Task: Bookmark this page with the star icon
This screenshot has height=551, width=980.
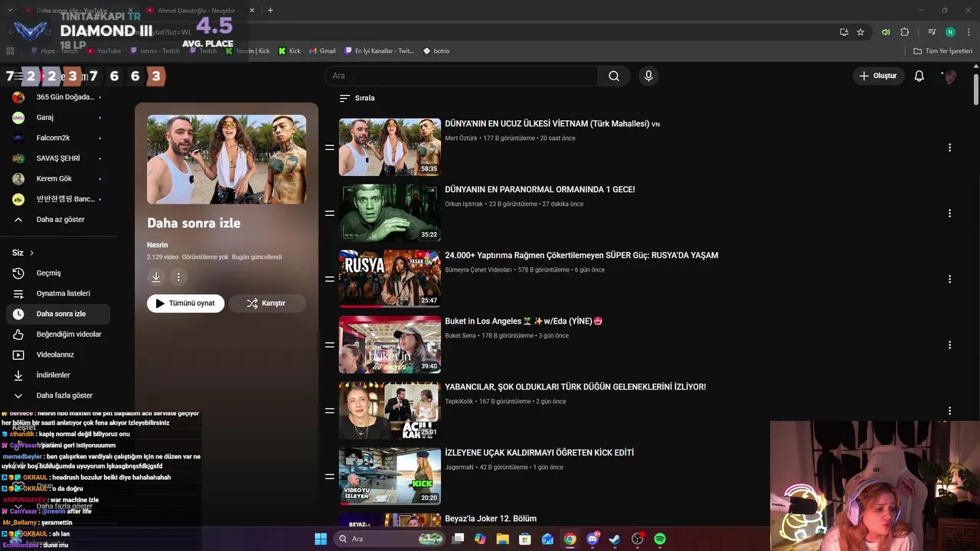Action: pos(861,32)
